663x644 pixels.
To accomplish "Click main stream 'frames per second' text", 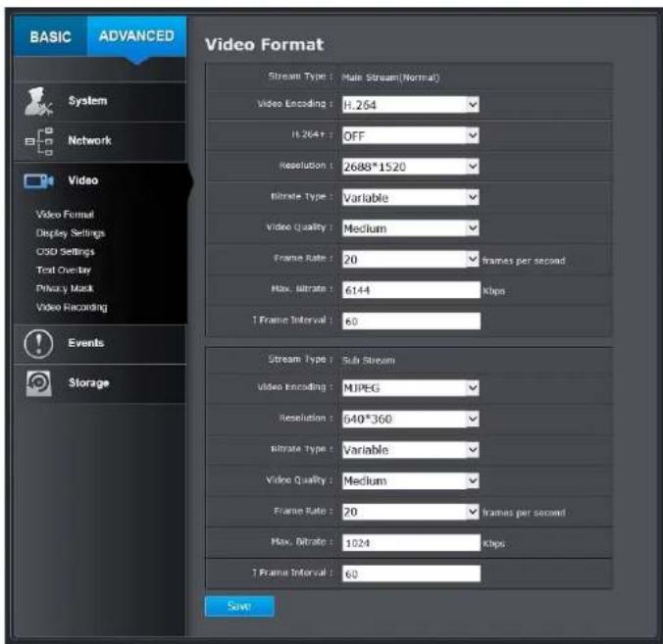I will click(x=524, y=261).
